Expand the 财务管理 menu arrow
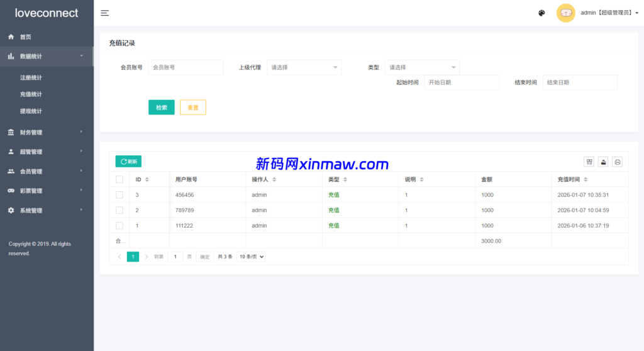This screenshot has height=351, width=644. tap(81, 132)
